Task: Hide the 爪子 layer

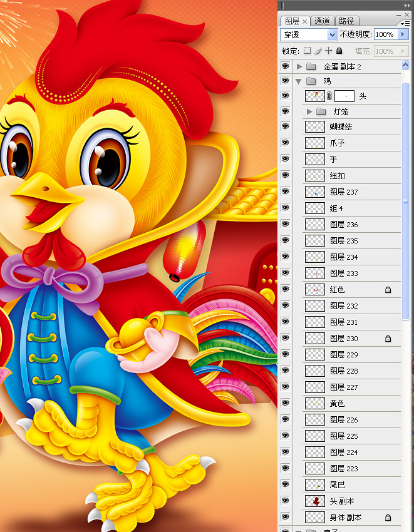Action: click(285, 143)
